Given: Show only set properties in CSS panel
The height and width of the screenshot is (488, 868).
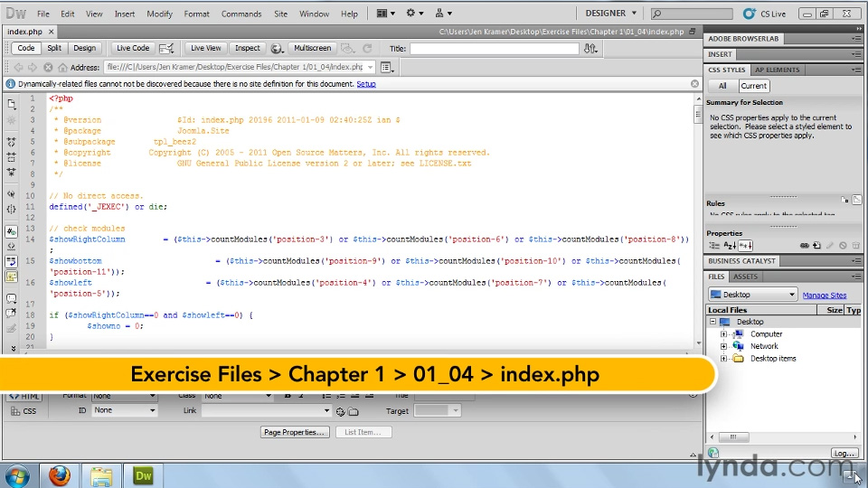Looking at the screenshot, I should click(x=747, y=246).
